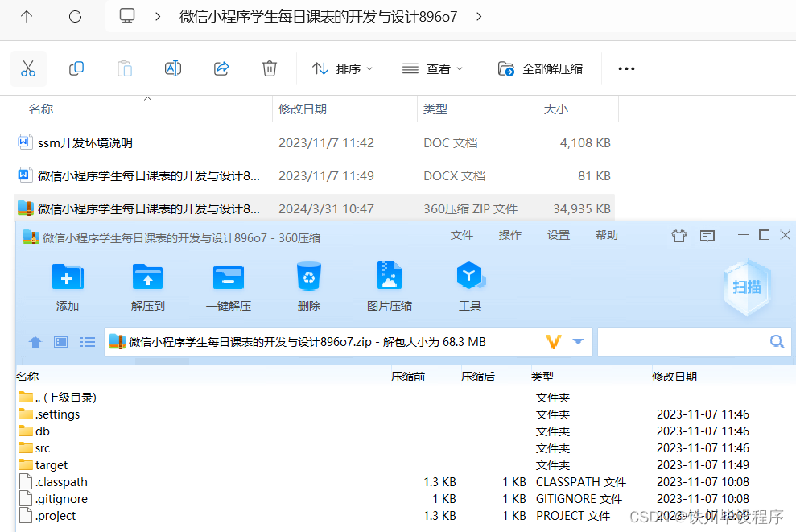Click the Cut icon in Explorer toolbar
Image resolution: width=796 pixels, height=532 pixels.
(x=28, y=68)
